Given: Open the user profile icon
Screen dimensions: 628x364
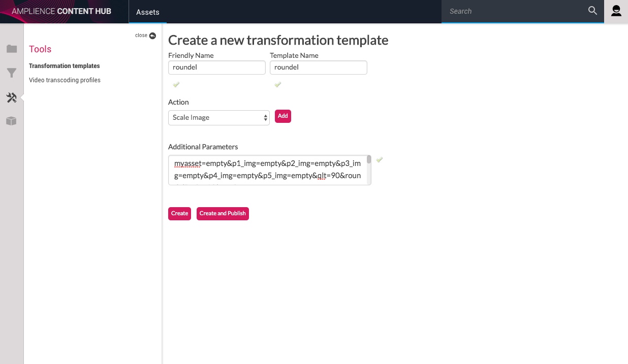Looking at the screenshot, I should click(x=616, y=11).
